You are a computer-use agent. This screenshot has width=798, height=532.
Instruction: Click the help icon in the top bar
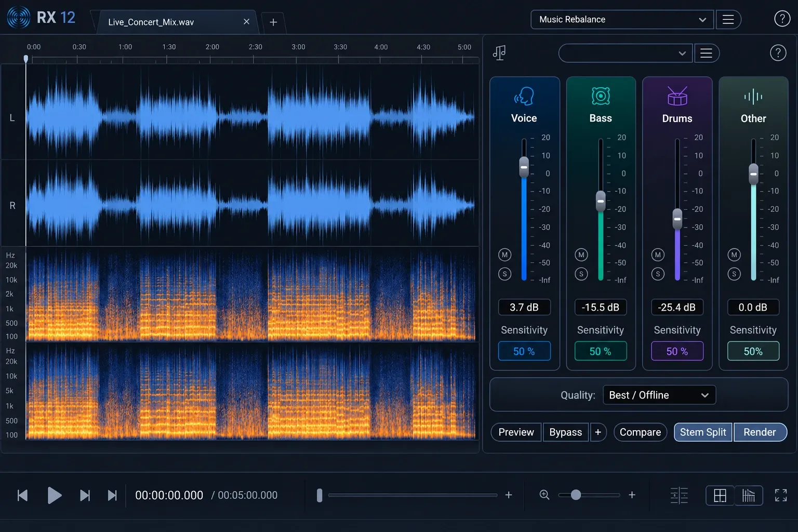click(x=782, y=19)
